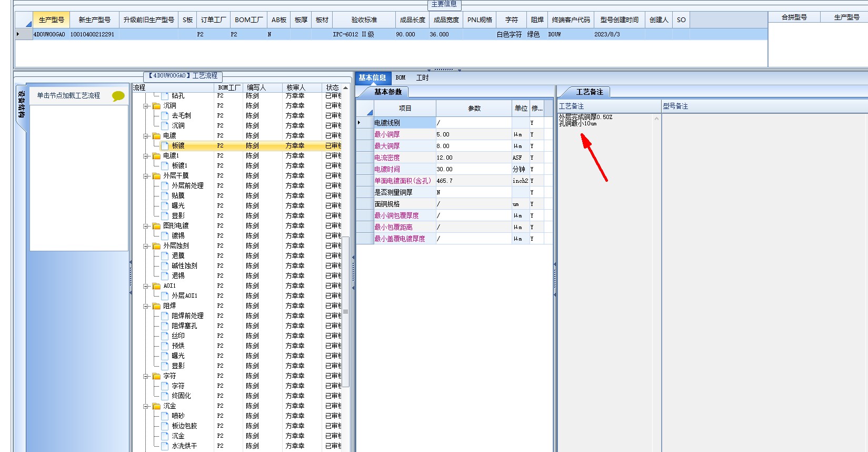Collapse the 阻焊 tree node

(x=146, y=306)
